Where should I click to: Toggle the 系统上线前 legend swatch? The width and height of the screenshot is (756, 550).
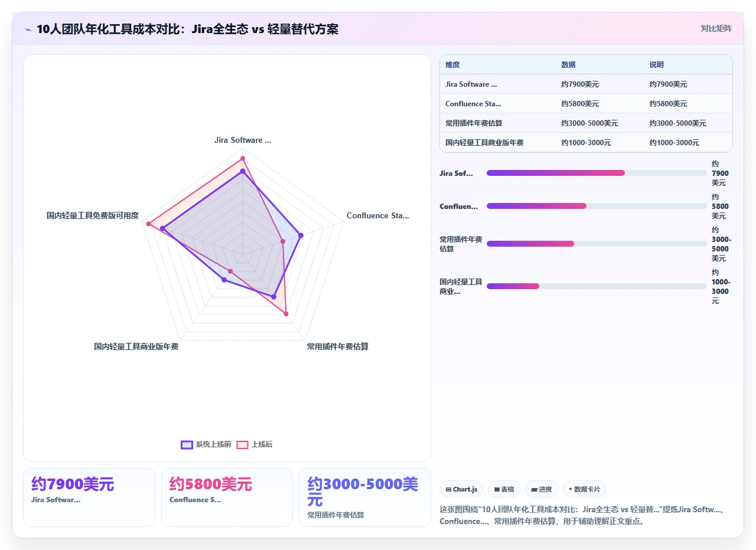(x=187, y=444)
